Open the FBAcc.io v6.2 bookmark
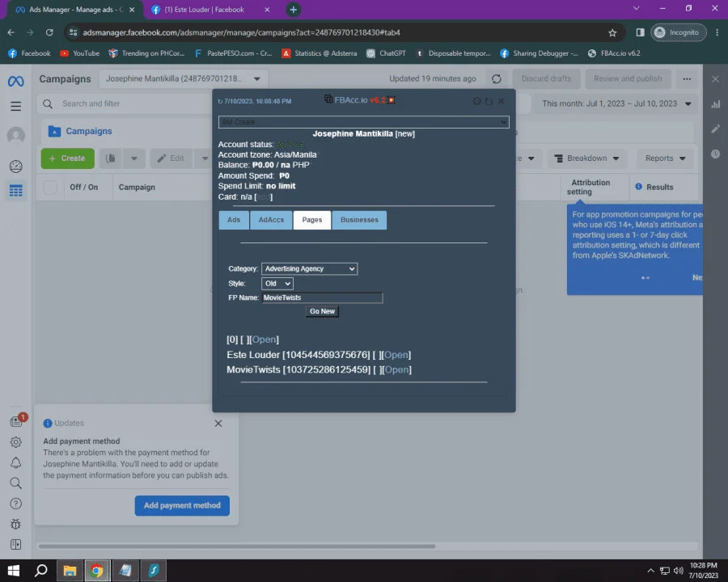Screen dimensions: 728x582 (x=613, y=53)
